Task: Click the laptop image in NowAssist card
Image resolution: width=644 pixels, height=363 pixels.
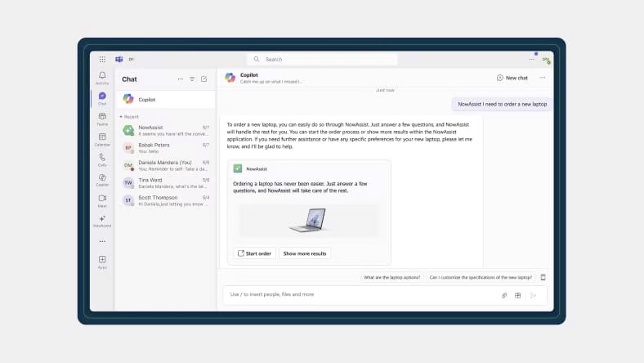Action: (x=308, y=221)
